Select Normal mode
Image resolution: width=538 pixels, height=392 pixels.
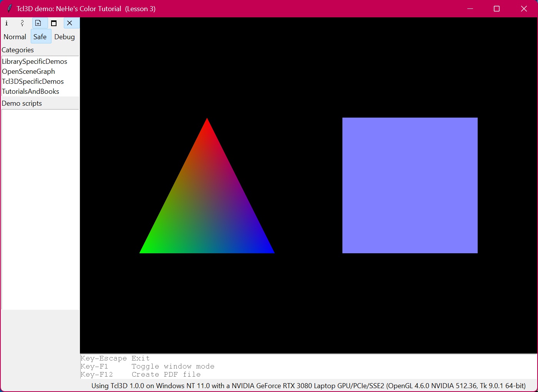[x=15, y=37]
